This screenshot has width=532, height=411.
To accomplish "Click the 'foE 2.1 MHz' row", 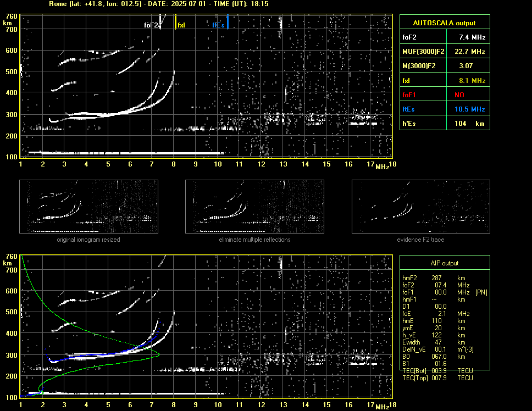I will [x=436, y=314].
